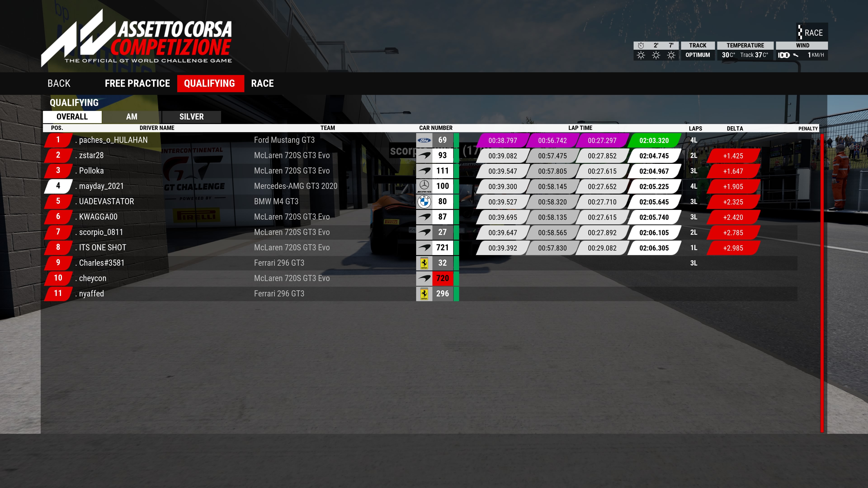Click the stopwatch icon in weather forecast
The width and height of the screenshot is (868, 488).
tap(641, 45)
